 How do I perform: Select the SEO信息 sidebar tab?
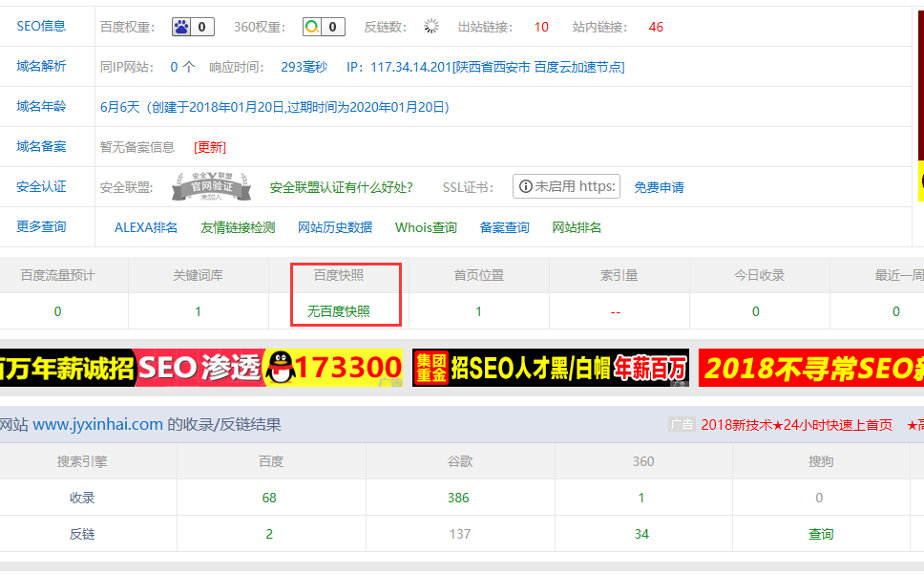[x=40, y=27]
